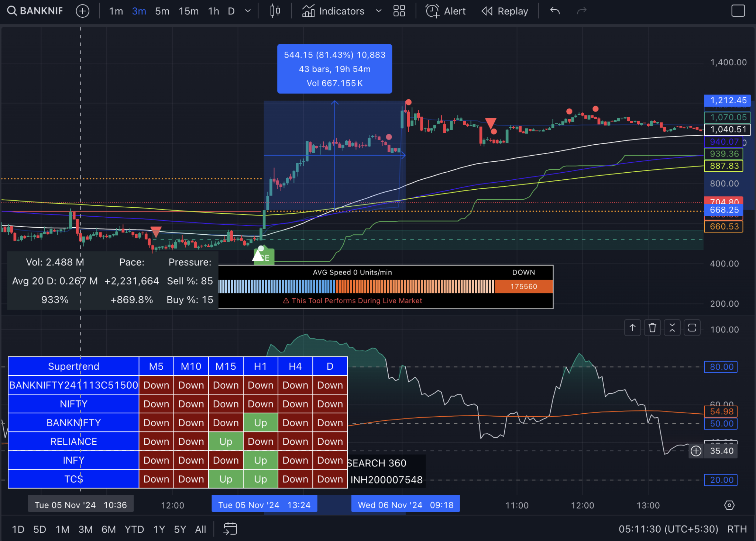Switch to the 15m timeframe
Screen dimensions: 756x541
tap(189, 11)
